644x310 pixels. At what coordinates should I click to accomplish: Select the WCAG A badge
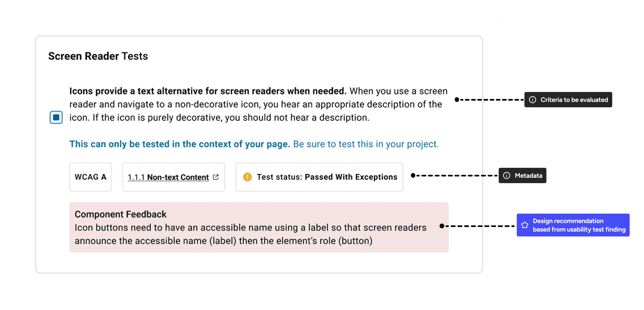click(91, 177)
